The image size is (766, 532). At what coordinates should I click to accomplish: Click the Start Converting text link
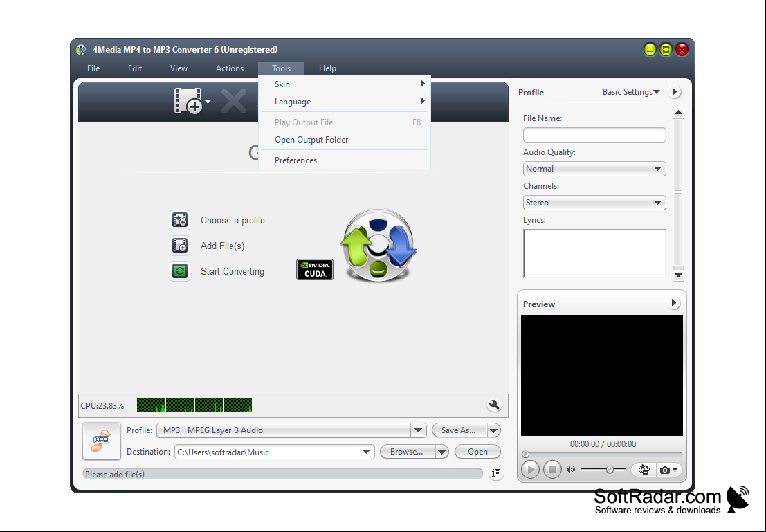232,271
